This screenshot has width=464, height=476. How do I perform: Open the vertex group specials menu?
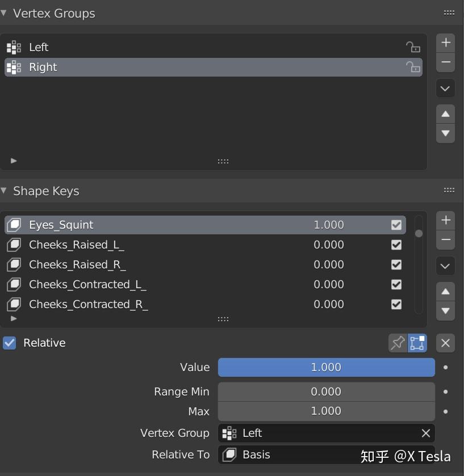click(445, 89)
